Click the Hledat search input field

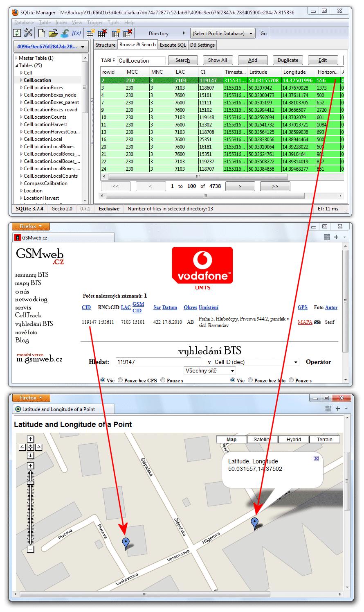pyautogui.click(x=158, y=362)
